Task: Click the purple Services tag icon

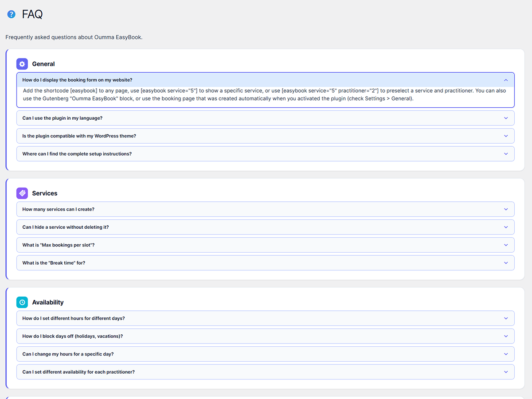Action: [x=22, y=193]
